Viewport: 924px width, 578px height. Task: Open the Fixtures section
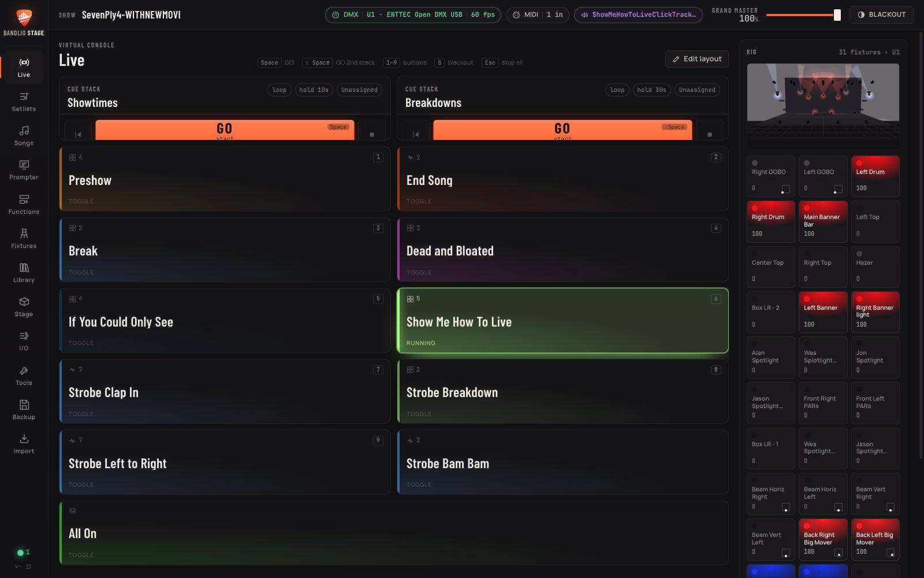(24, 239)
